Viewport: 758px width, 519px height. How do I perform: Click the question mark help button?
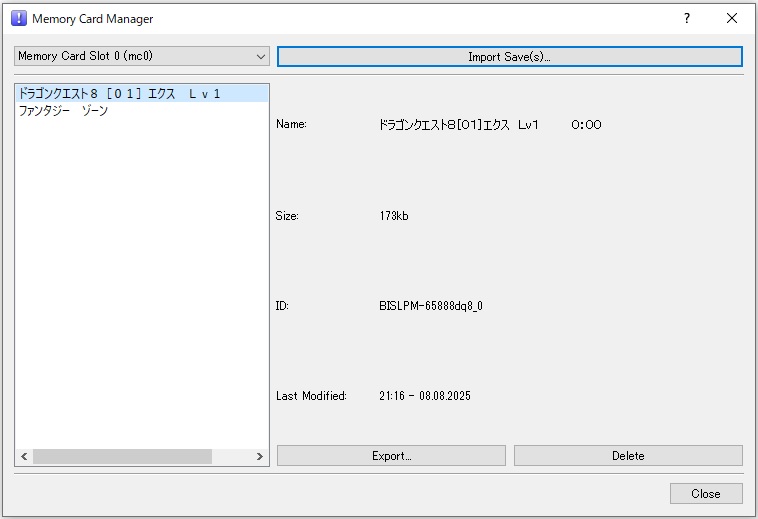pos(686,18)
